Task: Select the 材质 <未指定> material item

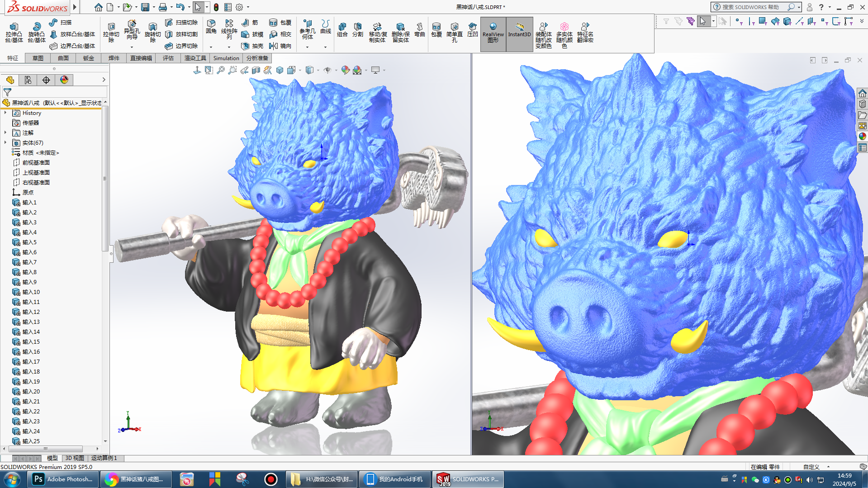Action: 36,152
